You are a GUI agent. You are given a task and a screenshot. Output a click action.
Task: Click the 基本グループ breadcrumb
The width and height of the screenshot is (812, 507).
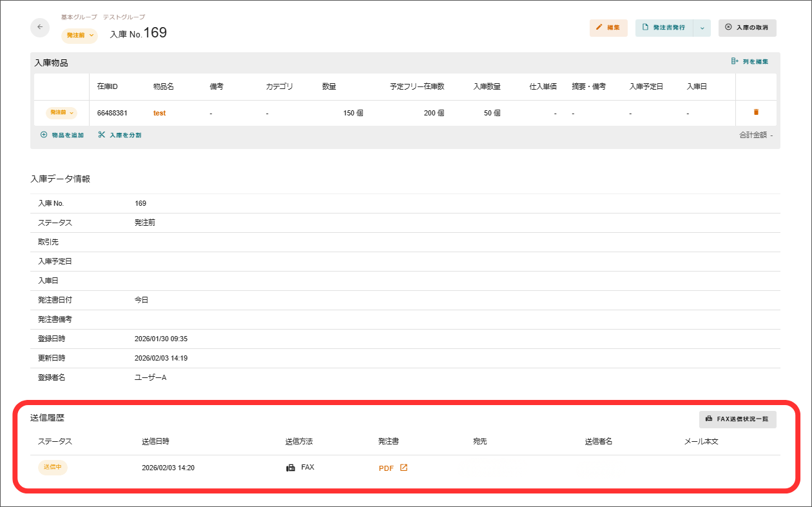(79, 17)
